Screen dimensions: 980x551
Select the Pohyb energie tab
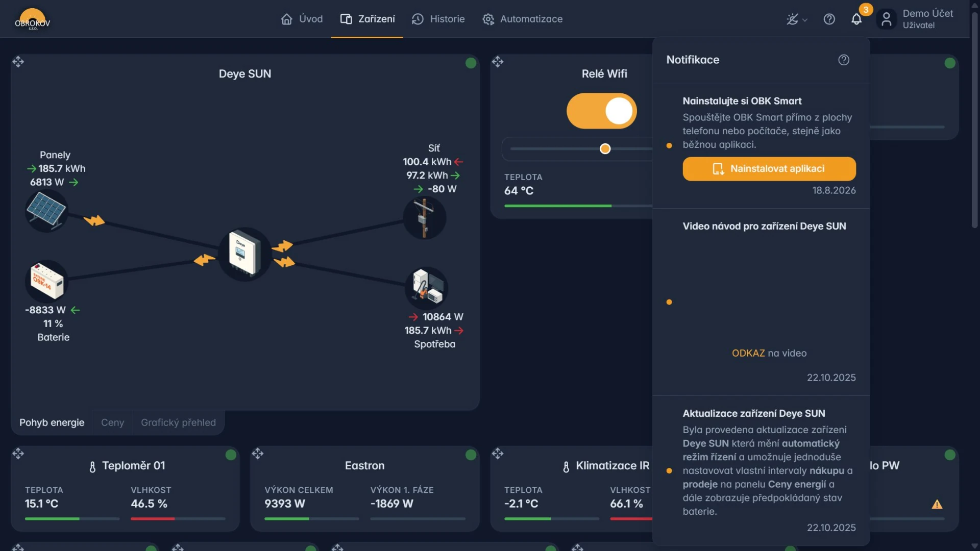(x=52, y=422)
